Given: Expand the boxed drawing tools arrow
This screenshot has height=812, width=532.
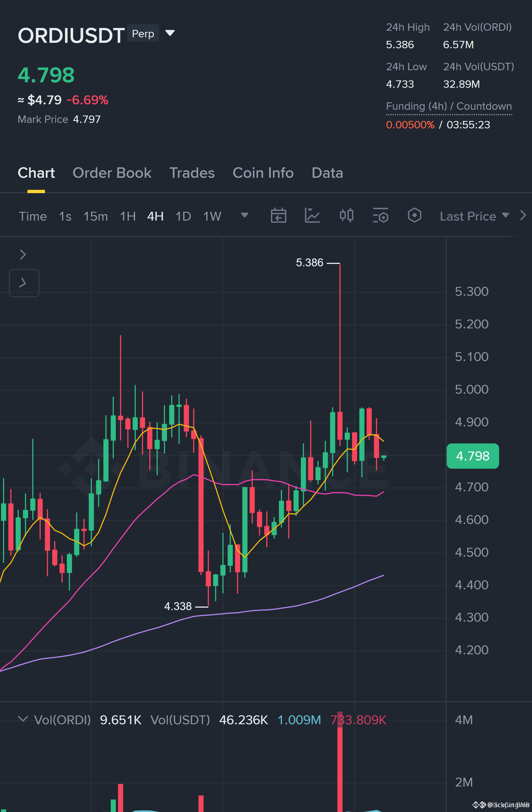Looking at the screenshot, I should (x=24, y=283).
